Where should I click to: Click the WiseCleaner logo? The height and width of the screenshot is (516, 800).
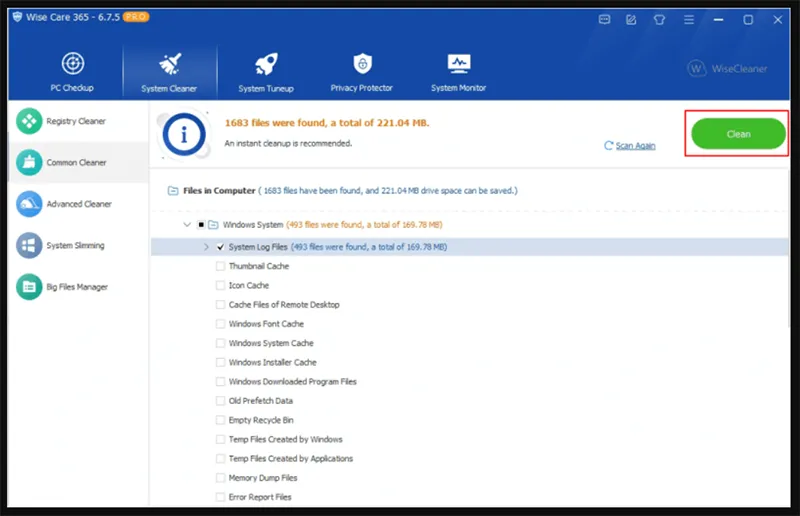[727, 68]
